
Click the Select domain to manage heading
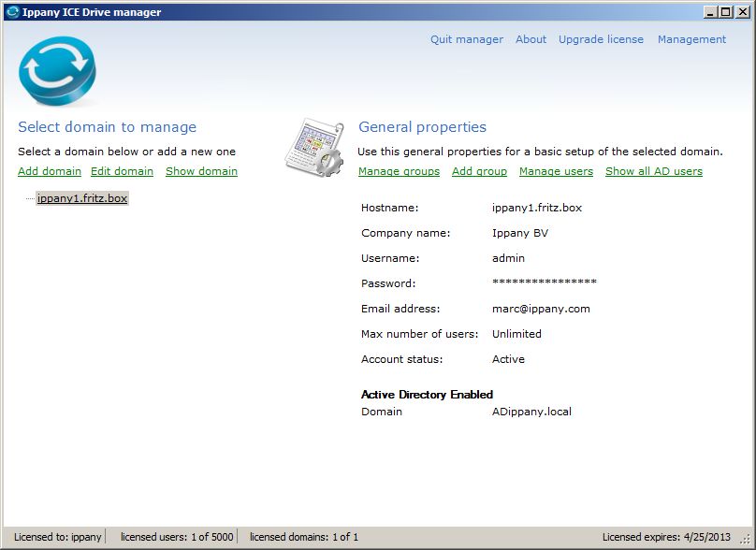coord(107,127)
